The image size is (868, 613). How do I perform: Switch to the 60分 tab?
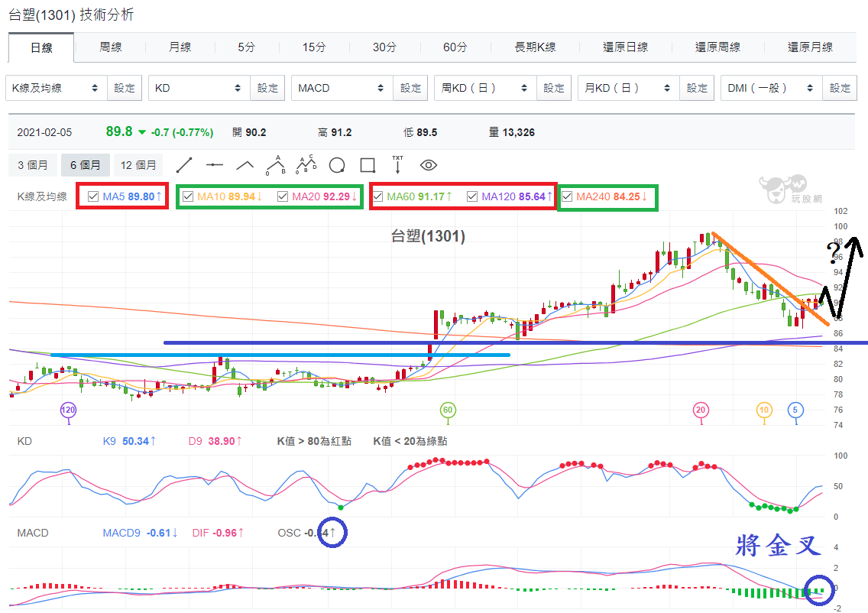click(x=455, y=47)
